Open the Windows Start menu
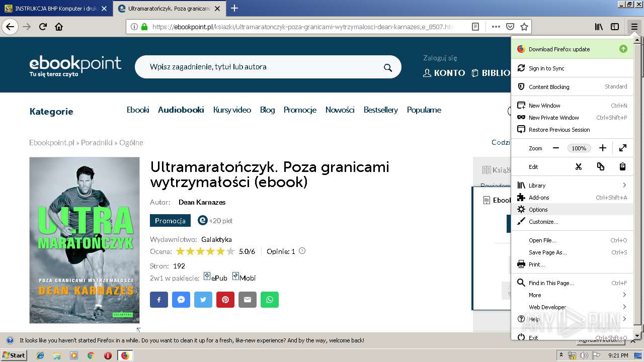 coord(14,355)
